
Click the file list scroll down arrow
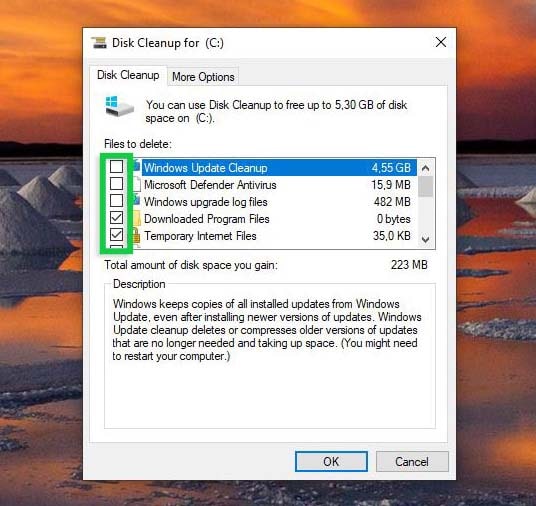tap(426, 239)
